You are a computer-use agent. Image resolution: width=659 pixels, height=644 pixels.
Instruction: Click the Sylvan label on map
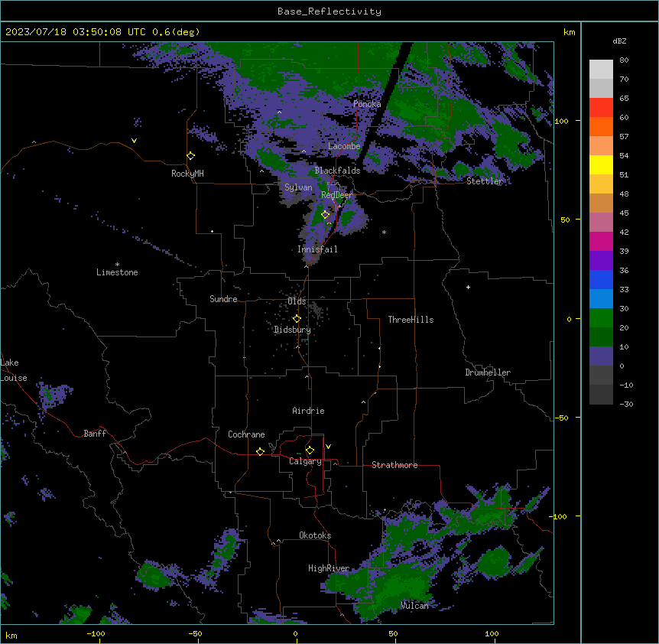(298, 187)
